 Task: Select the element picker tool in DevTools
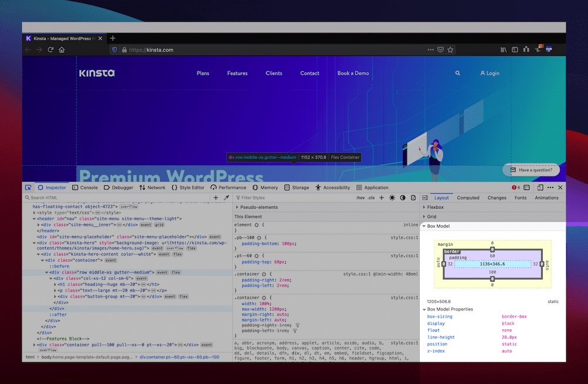click(x=28, y=187)
